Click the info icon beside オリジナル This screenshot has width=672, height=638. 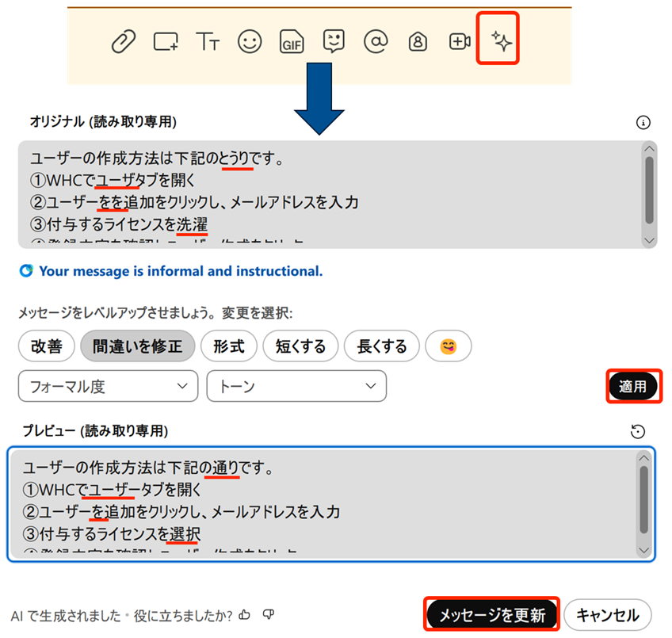[x=643, y=122]
